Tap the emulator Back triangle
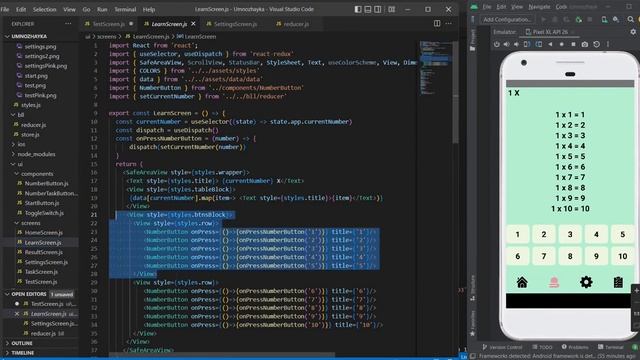Viewport: 640px width, 360px height. pos(550,44)
